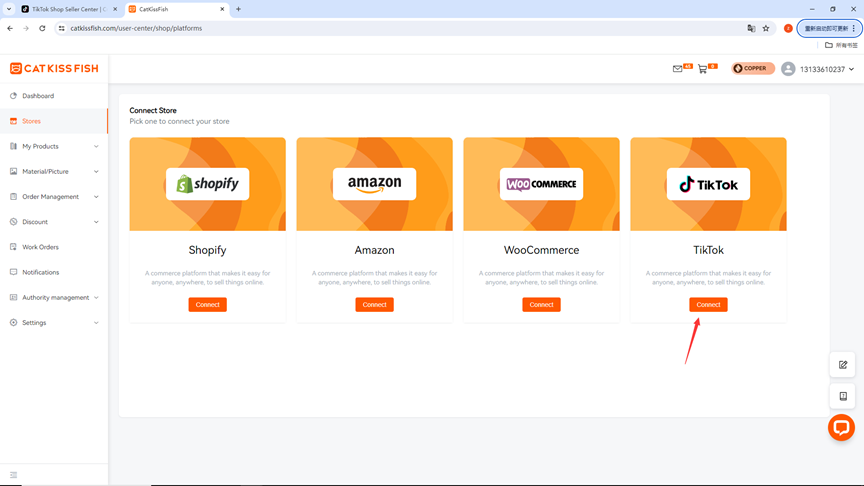Switch to TikTok Shop Seller Center tab
864x486 pixels.
pos(69,9)
